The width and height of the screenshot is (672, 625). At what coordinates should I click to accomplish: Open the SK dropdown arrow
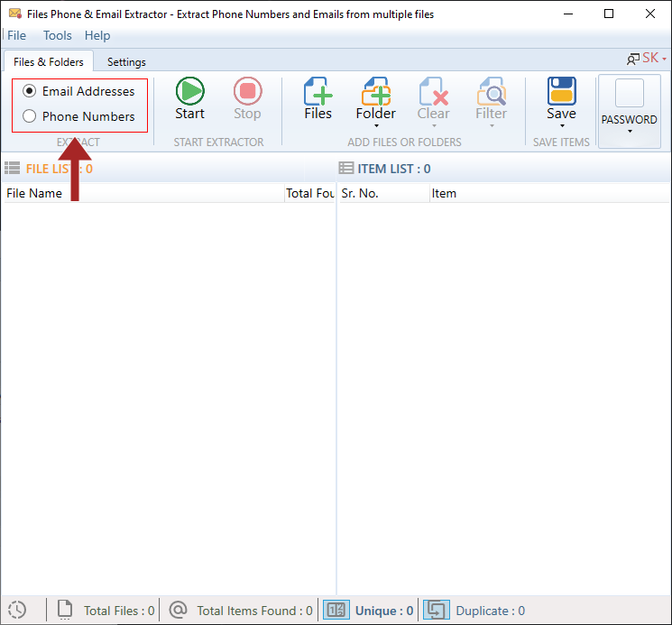[664, 59]
